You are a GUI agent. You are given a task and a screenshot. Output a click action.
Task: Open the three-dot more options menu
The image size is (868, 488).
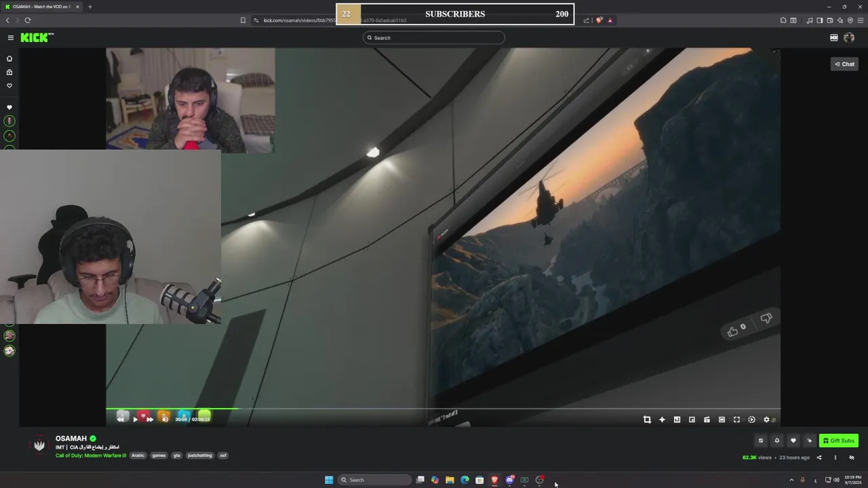click(x=835, y=457)
